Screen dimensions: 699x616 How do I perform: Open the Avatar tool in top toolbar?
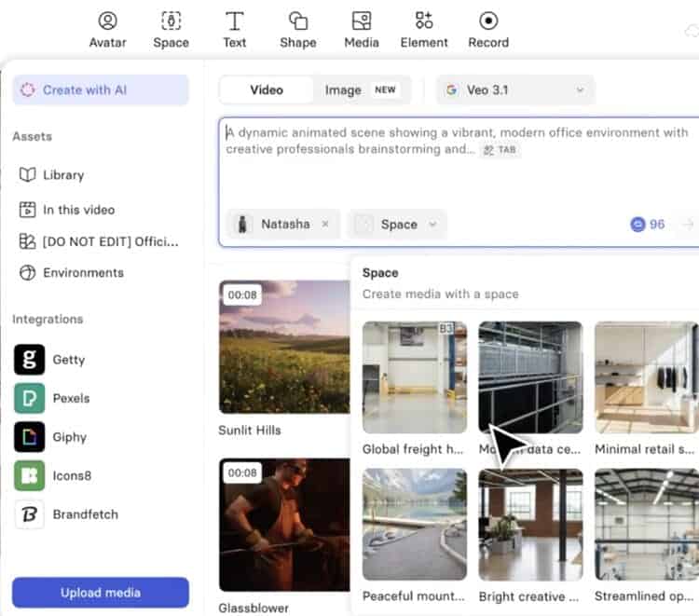point(107,29)
